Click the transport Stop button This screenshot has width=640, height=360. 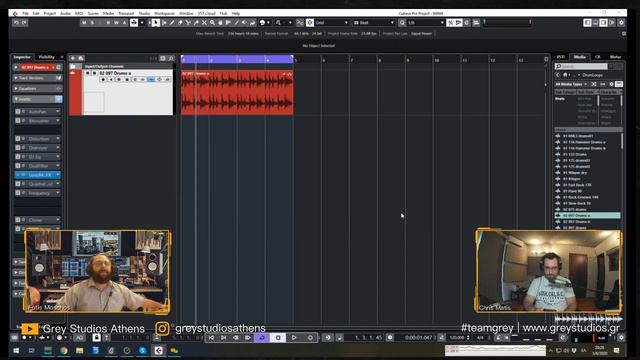point(278,338)
